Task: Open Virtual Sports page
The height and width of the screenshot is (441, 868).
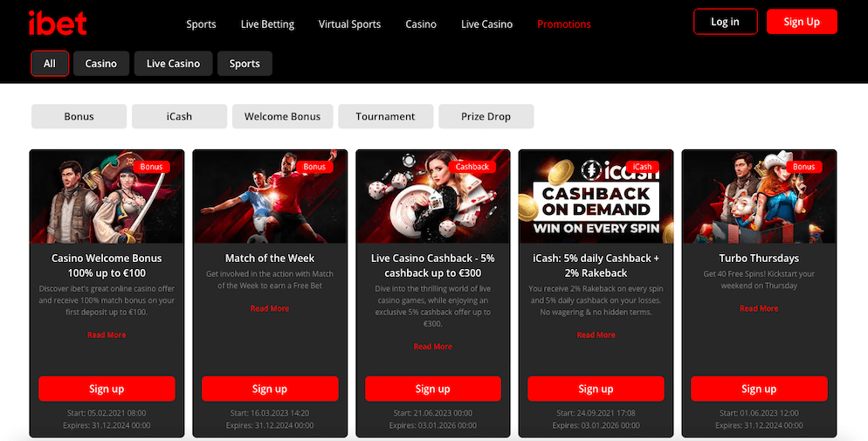Action: click(x=349, y=24)
